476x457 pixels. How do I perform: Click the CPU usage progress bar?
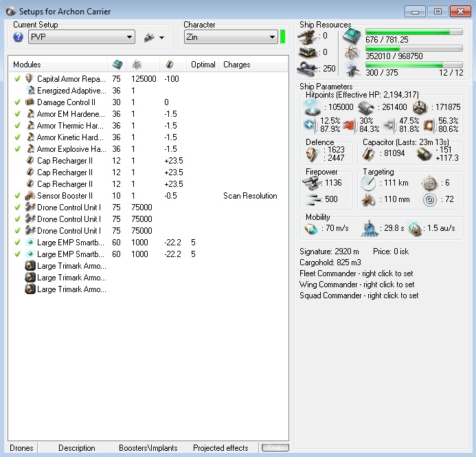click(414, 32)
